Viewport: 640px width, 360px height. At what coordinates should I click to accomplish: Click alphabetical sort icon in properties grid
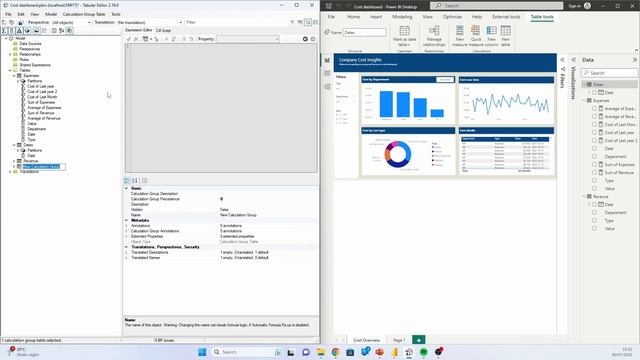(x=135, y=180)
